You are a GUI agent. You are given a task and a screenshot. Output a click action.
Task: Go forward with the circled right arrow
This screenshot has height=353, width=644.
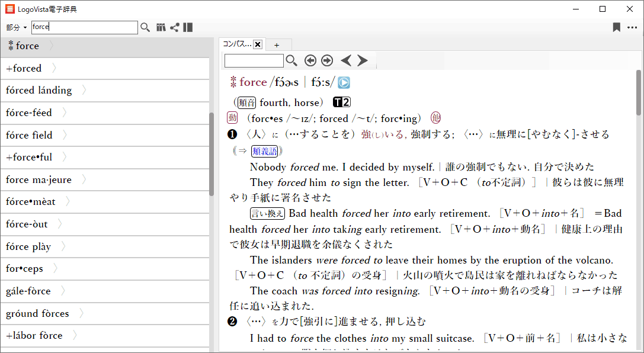(x=327, y=60)
